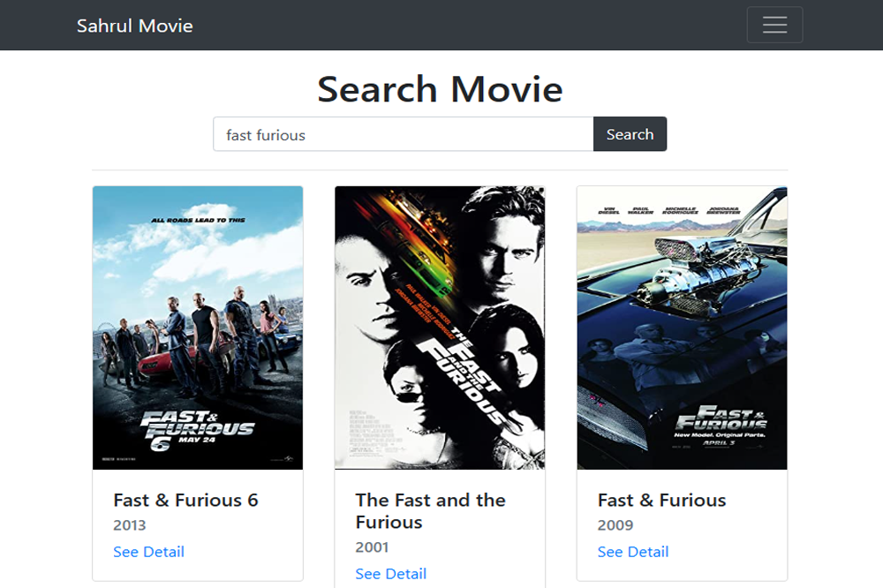Select the Fast & Furious title above 2009
883x588 pixels.
pos(661,500)
